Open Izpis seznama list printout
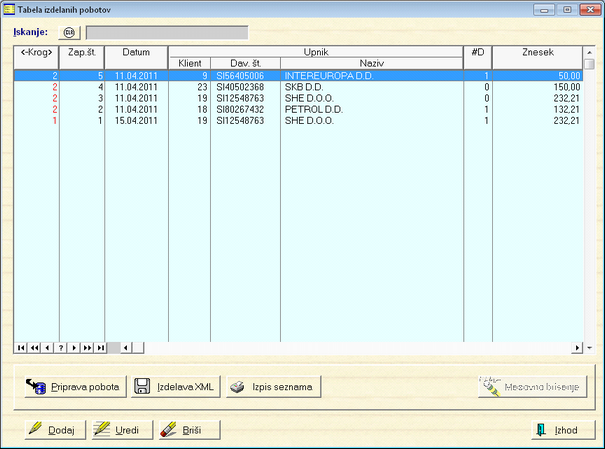 273,386
